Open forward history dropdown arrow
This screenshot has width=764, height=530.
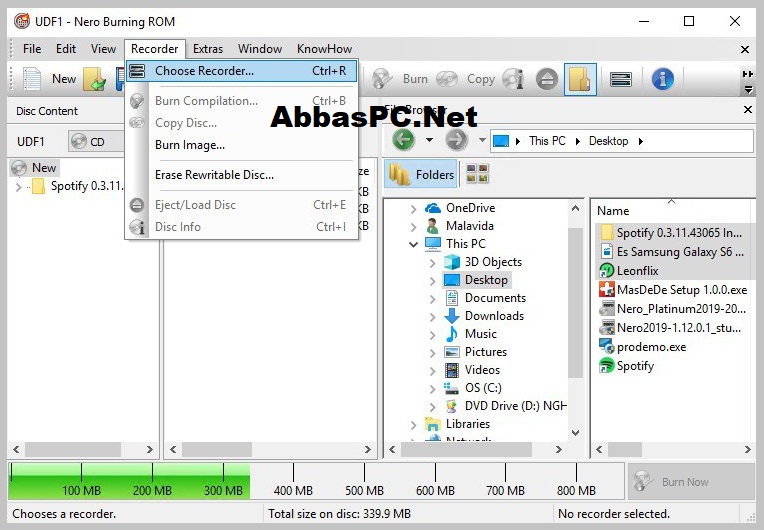click(x=482, y=140)
